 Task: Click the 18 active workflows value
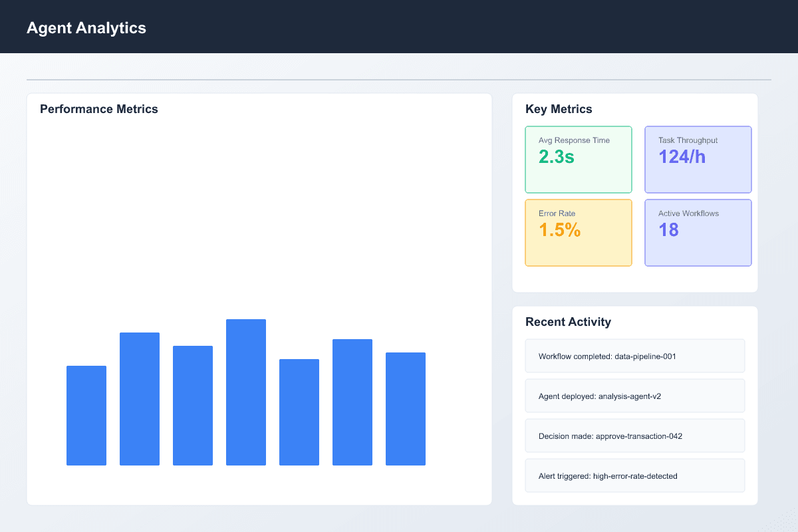667,229
